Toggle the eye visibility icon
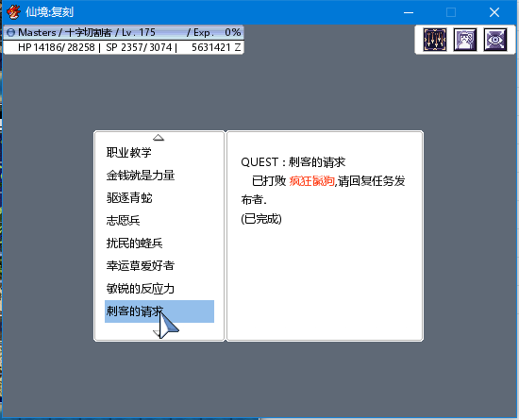The width and height of the screenshot is (519, 420). (x=495, y=40)
